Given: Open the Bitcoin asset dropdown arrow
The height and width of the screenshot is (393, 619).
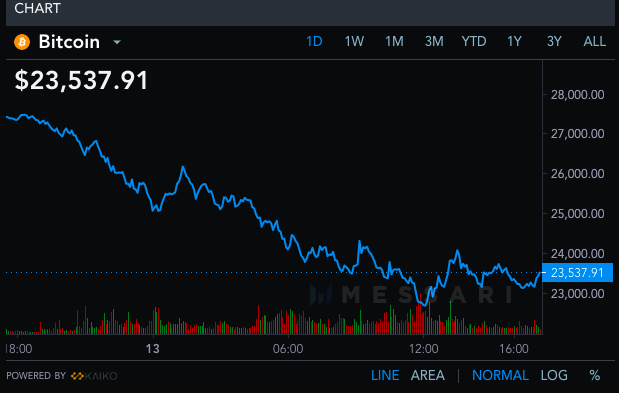Looking at the screenshot, I should [117, 42].
